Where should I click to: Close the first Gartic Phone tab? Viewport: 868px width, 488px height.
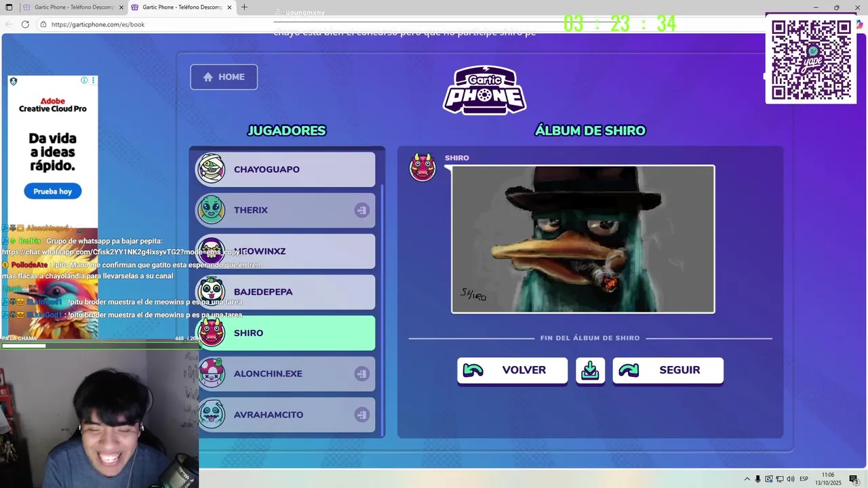(x=121, y=7)
